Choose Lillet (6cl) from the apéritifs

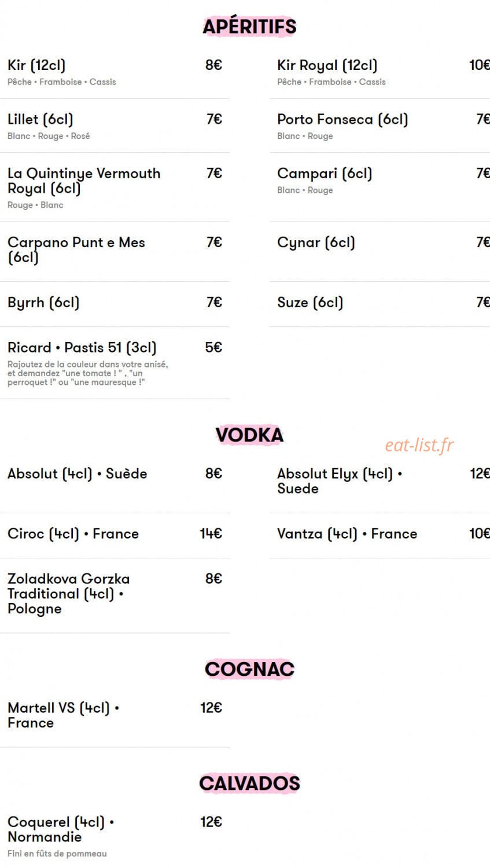115,126
